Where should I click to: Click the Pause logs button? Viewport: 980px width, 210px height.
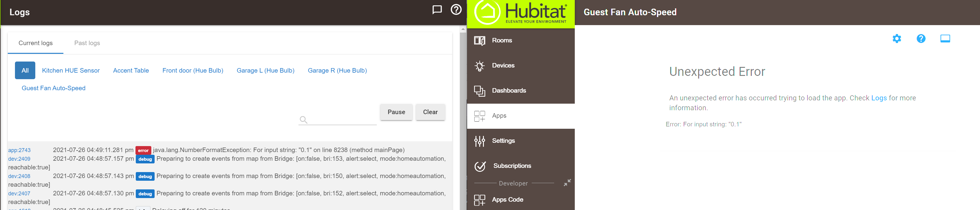click(x=396, y=112)
